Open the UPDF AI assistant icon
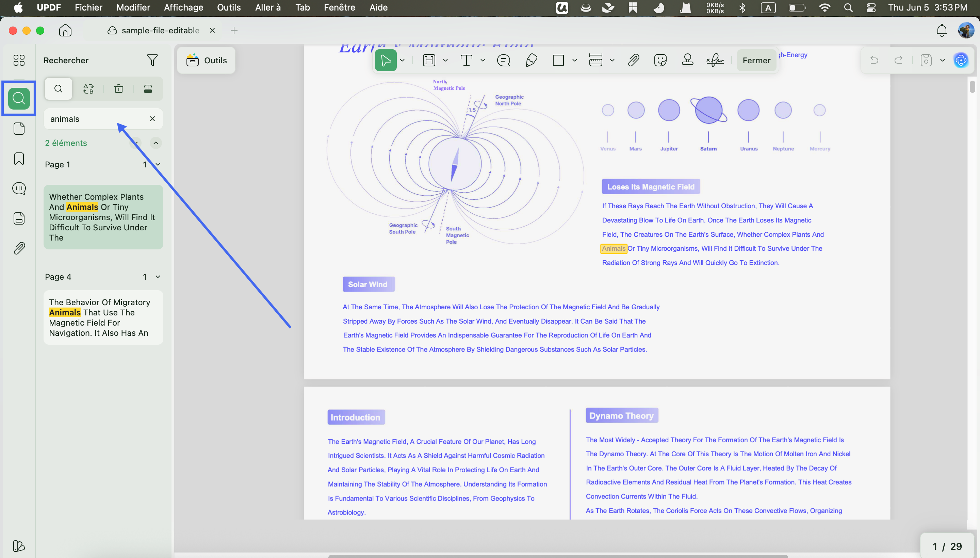980x558 pixels. pyautogui.click(x=961, y=60)
